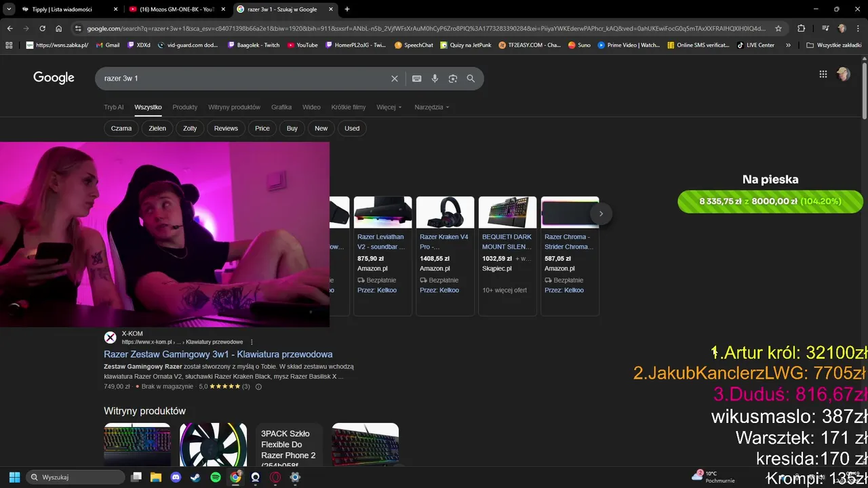
Task: Select Grafika search tab
Action: (x=281, y=107)
